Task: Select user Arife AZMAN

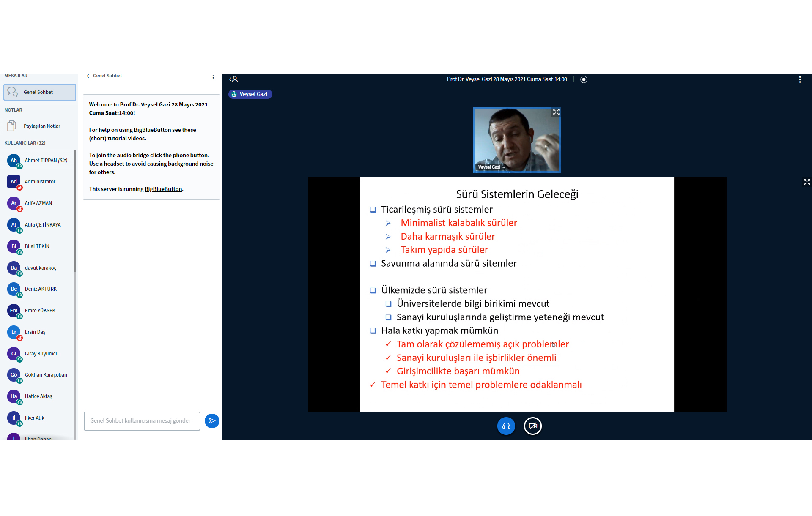Action: click(x=39, y=203)
